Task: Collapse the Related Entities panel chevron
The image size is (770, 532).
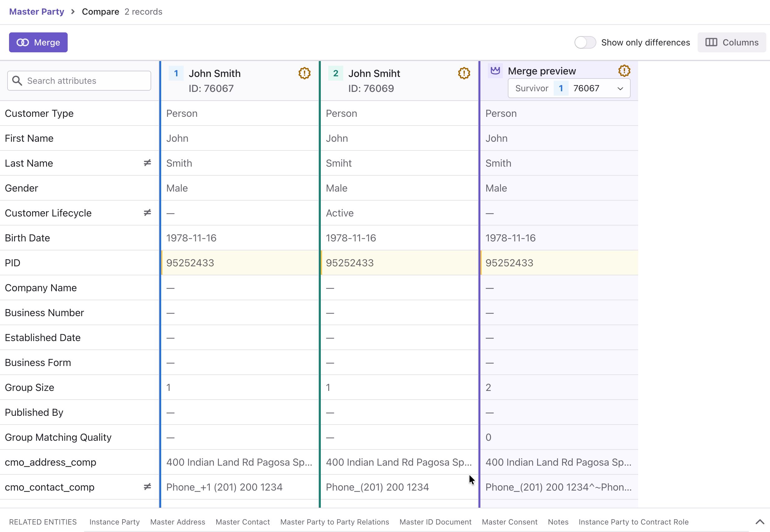Action: click(760, 522)
